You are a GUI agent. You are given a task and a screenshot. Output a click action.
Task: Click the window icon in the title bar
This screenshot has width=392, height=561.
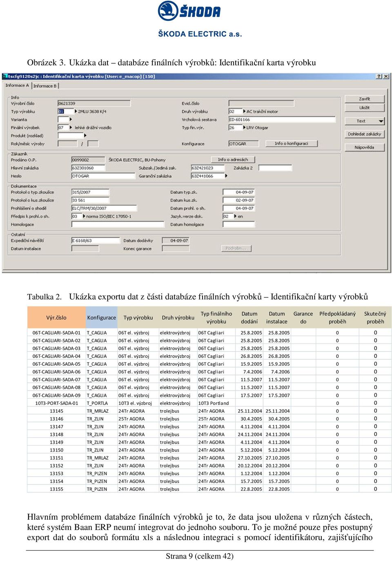coord(5,76)
